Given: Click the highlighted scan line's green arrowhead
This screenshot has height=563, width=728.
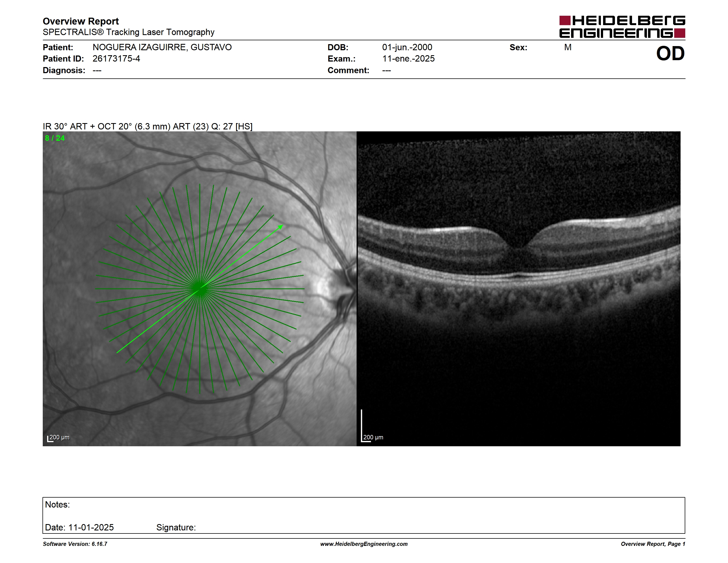Looking at the screenshot, I should (281, 227).
